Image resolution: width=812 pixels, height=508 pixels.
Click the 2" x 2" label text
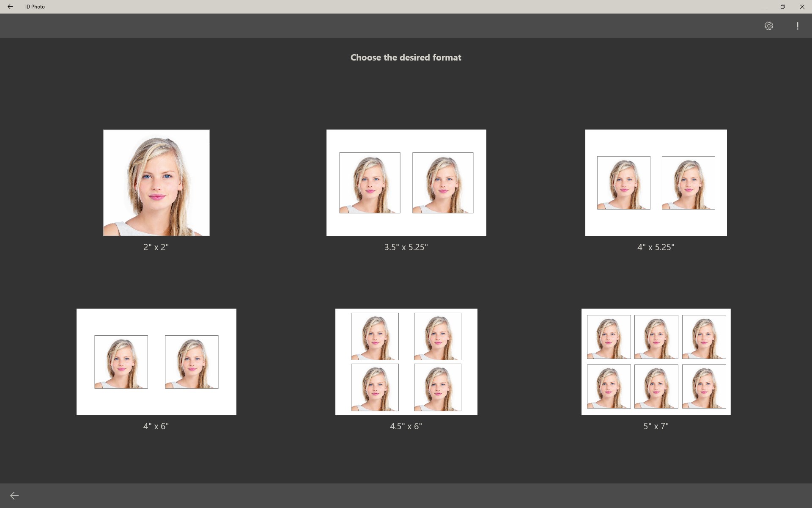[x=156, y=247]
